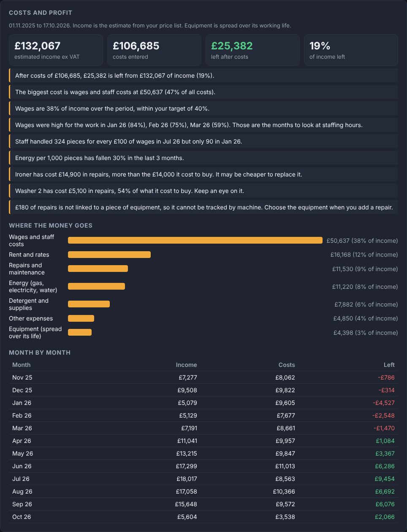Click the Income column header in the table
Viewport: 407px width, 532px height.
click(186, 365)
